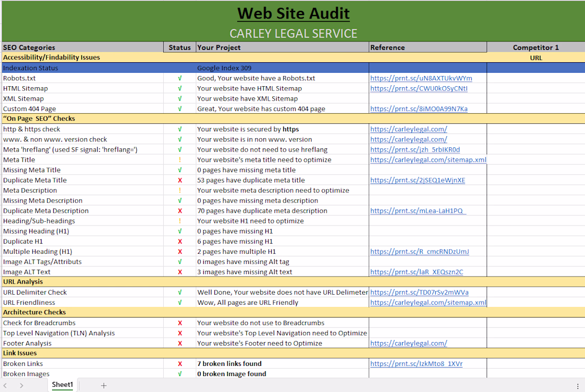
Task: Open Meta Title sitemap.xml link
Action: pyautogui.click(x=428, y=160)
